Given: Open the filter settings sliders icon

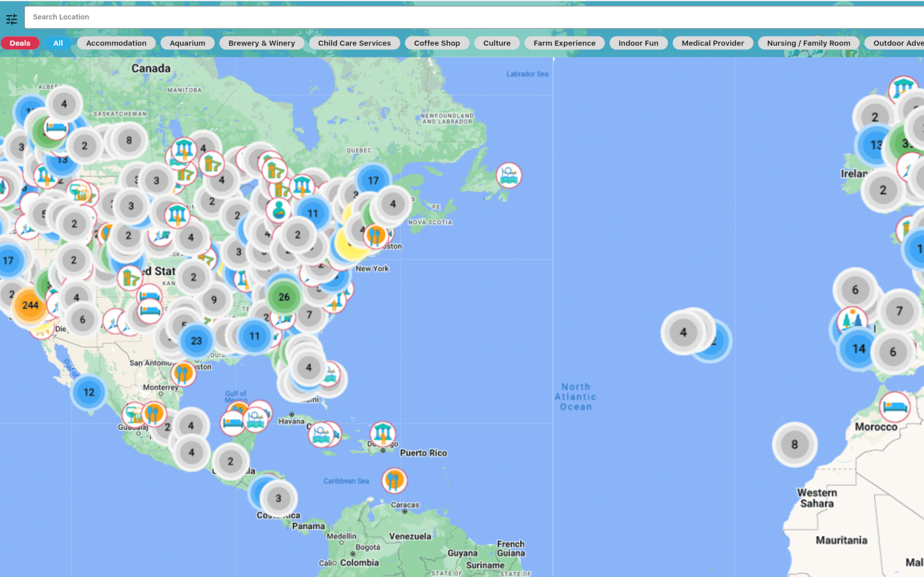Looking at the screenshot, I should tap(12, 19).
